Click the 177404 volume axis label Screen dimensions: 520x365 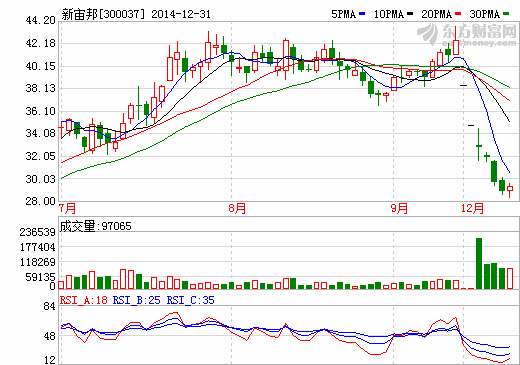[x=38, y=247]
